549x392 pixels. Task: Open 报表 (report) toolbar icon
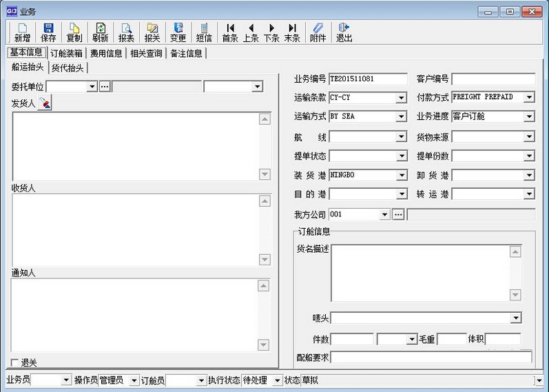coord(126,32)
